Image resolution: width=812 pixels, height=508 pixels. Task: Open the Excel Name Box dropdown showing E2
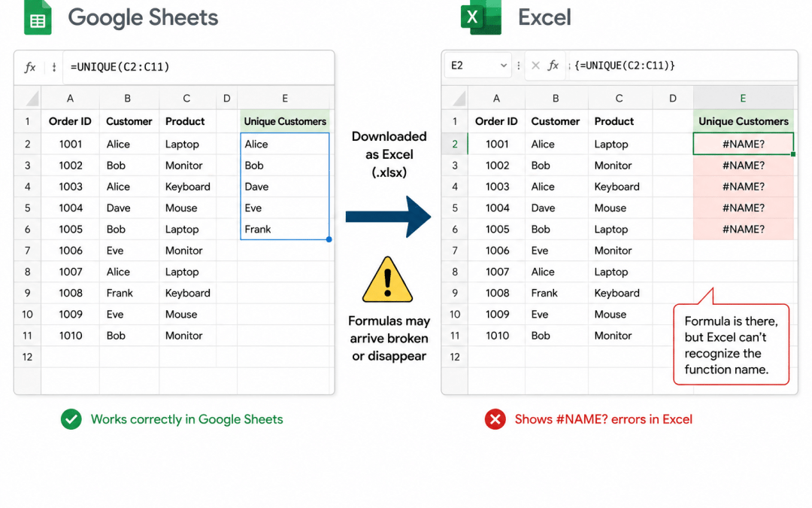(x=503, y=65)
